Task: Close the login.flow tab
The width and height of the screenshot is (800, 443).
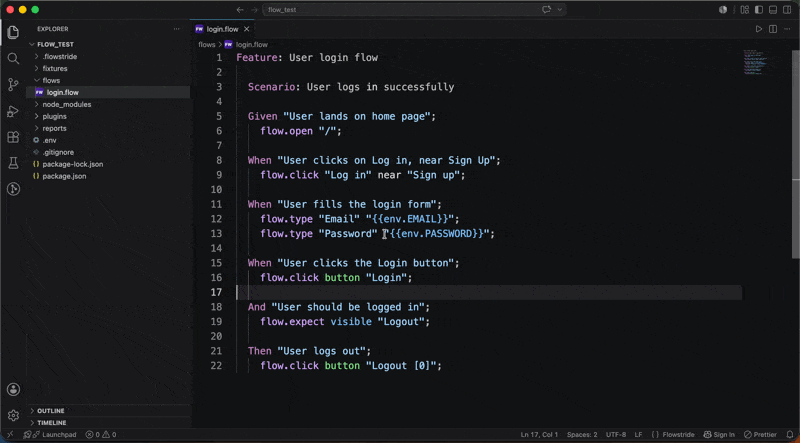Action: click(x=246, y=29)
